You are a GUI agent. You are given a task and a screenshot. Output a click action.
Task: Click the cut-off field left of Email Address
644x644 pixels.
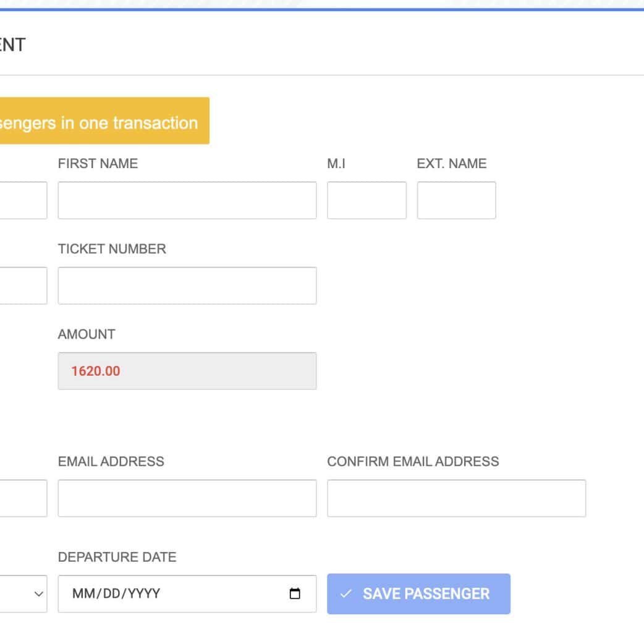[23, 498]
